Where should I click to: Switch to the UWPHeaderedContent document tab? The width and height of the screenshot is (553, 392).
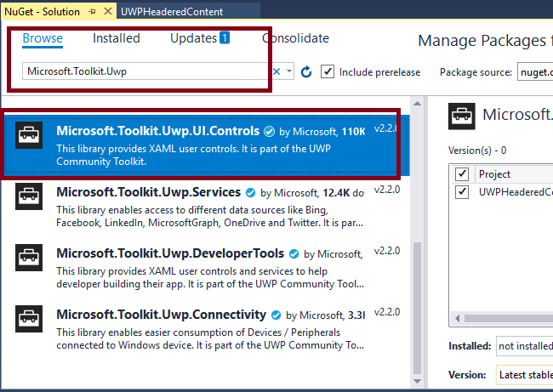coord(172,12)
